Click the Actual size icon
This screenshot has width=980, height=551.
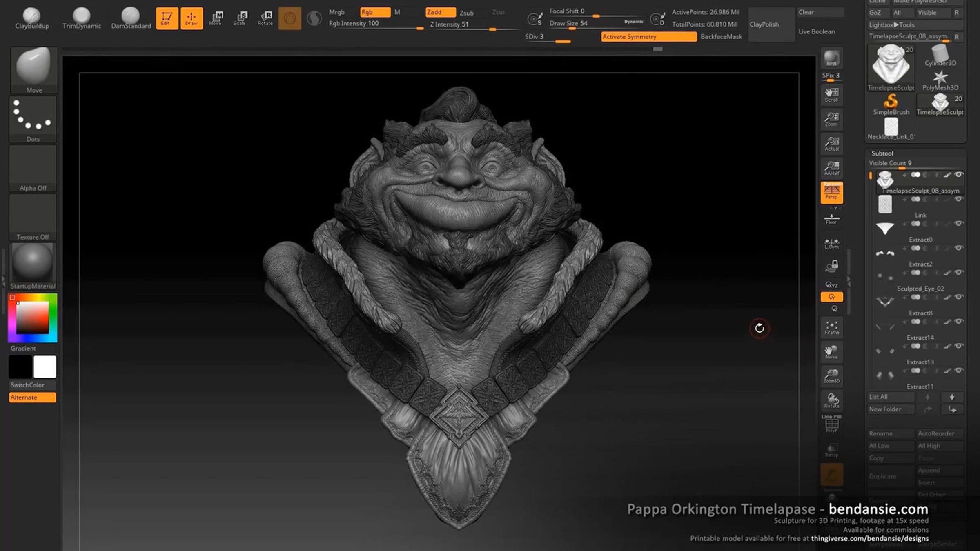(831, 144)
